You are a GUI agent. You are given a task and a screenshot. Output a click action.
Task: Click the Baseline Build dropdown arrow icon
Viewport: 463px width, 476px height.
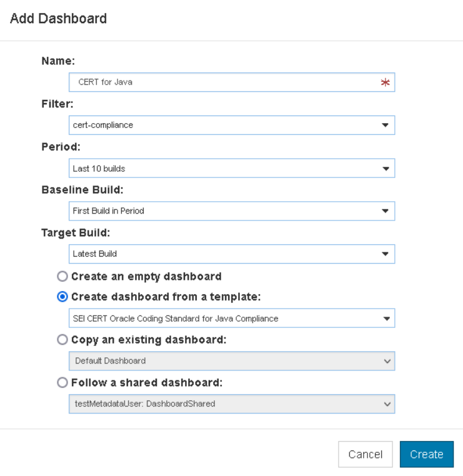click(385, 211)
